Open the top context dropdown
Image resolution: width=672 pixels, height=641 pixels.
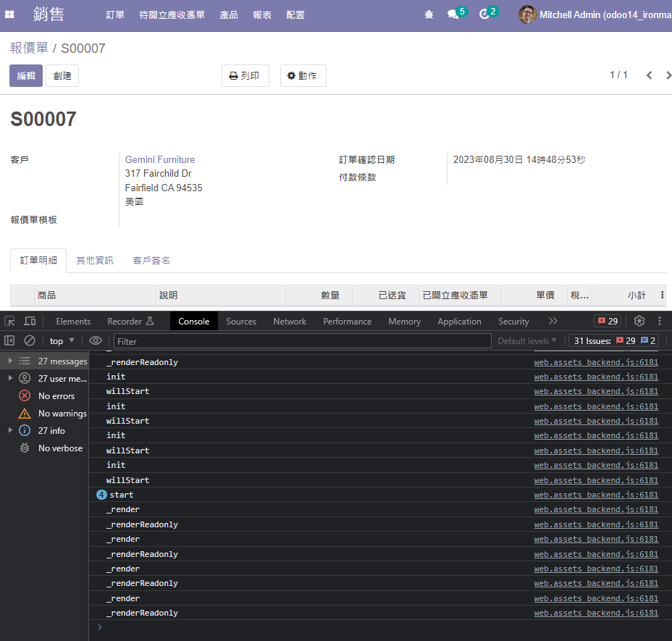pyautogui.click(x=62, y=341)
